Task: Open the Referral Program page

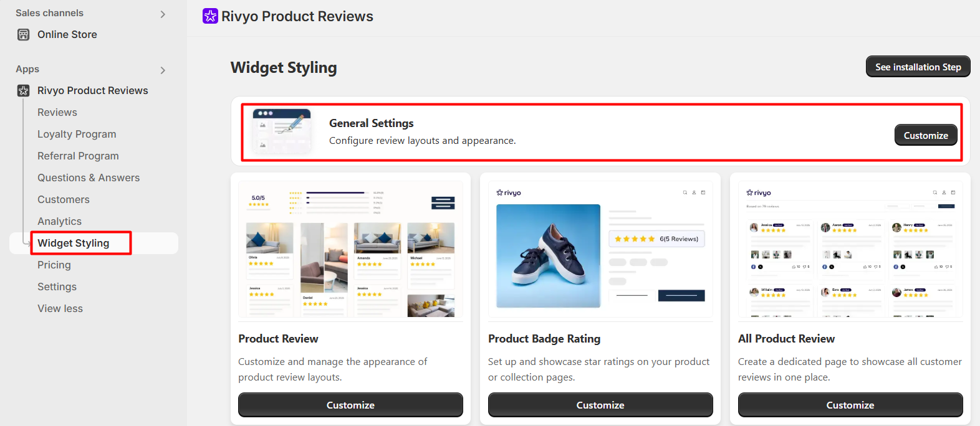Action: click(x=78, y=156)
